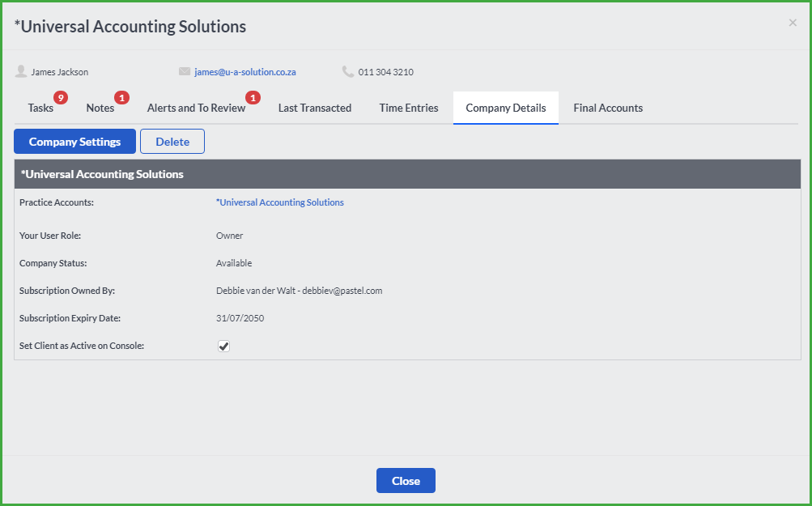The height and width of the screenshot is (506, 812).
Task: Click the Owner user role value
Action: click(x=229, y=236)
